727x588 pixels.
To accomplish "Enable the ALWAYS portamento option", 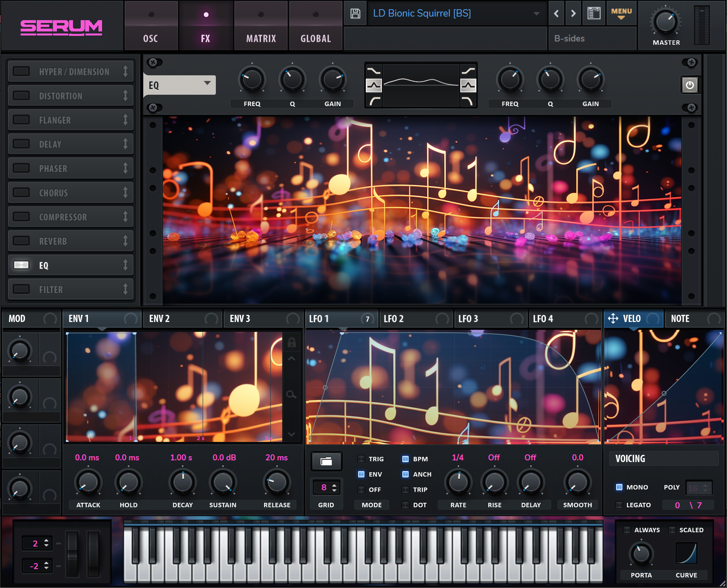I will point(627,530).
